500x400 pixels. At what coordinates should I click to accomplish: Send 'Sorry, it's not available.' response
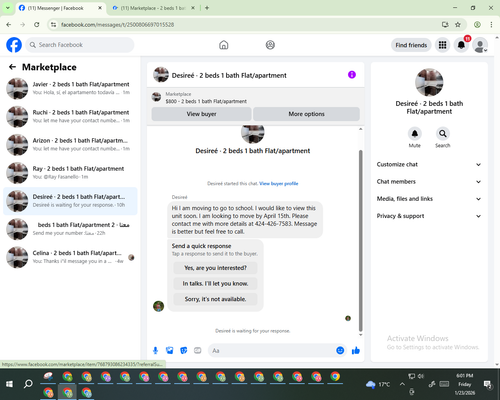point(215,299)
